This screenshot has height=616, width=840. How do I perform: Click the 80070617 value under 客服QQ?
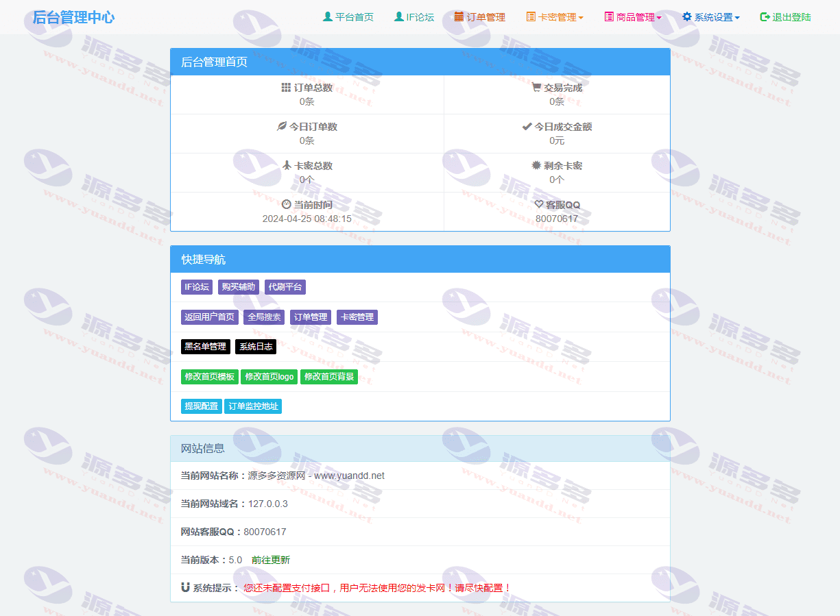coord(557,219)
